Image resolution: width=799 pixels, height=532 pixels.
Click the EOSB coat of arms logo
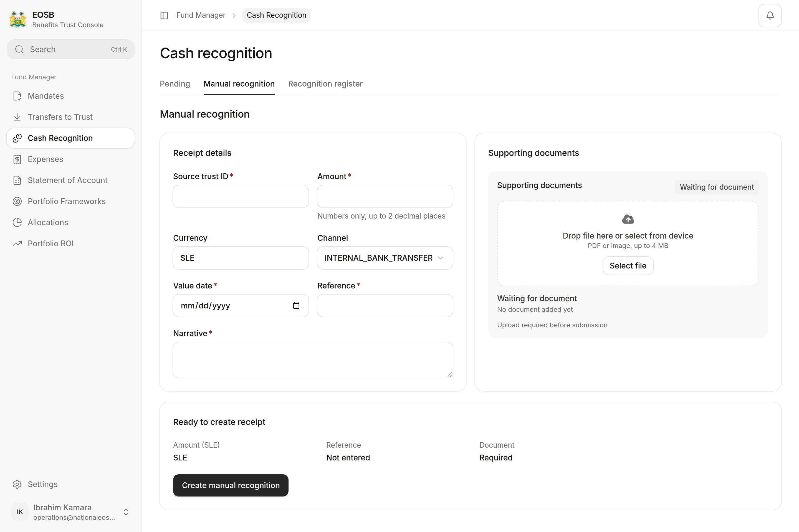[x=18, y=19]
